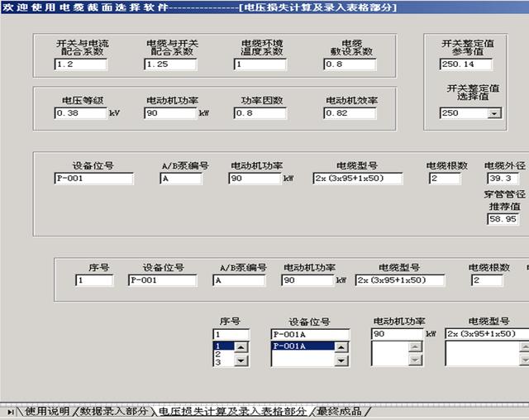Click the sheet navigation arrow at bottom left
This screenshot has height=420, width=529.
point(11,412)
